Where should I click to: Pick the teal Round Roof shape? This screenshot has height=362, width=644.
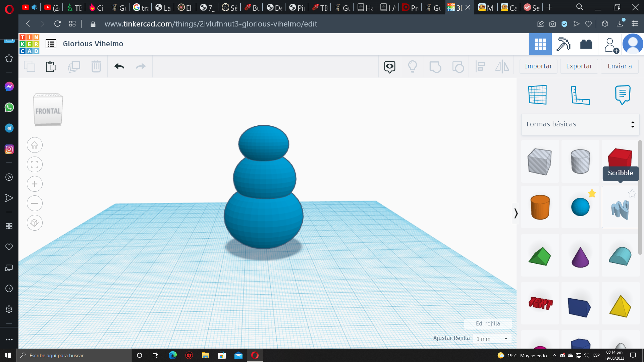[x=620, y=256]
